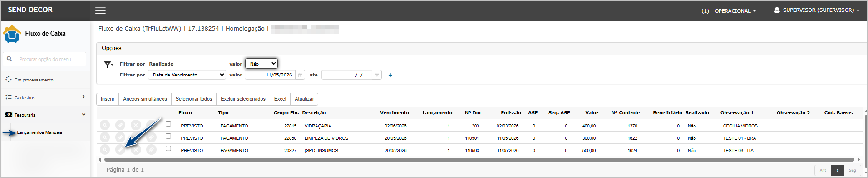Click the Atualizar button
Screen dimensions: 868x178
304,99
